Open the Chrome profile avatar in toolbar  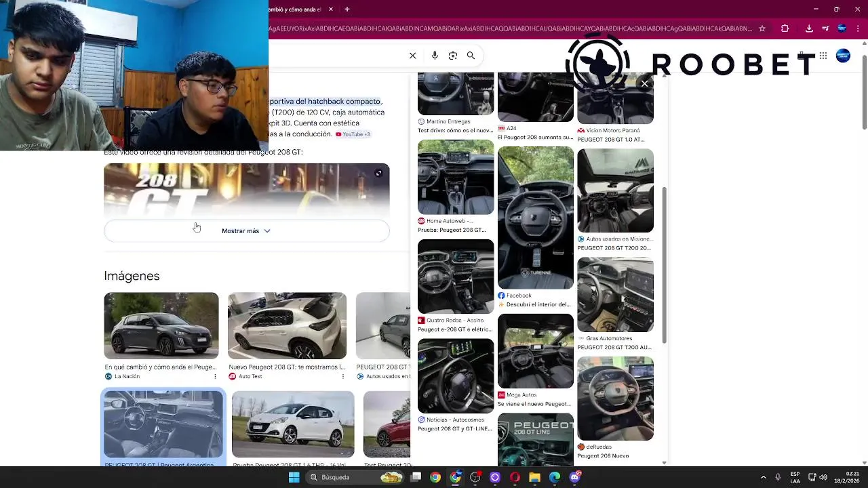click(x=842, y=28)
